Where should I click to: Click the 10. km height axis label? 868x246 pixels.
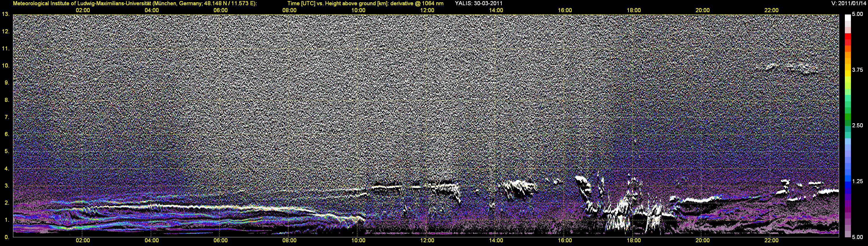(x=5, y=65)
